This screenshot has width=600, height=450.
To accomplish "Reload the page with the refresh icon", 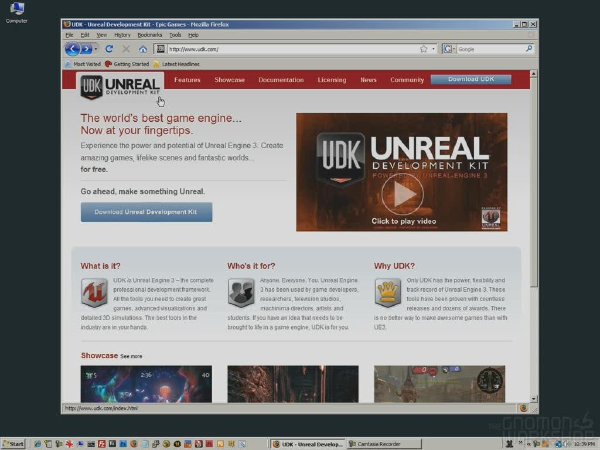I will coord(109,49).
